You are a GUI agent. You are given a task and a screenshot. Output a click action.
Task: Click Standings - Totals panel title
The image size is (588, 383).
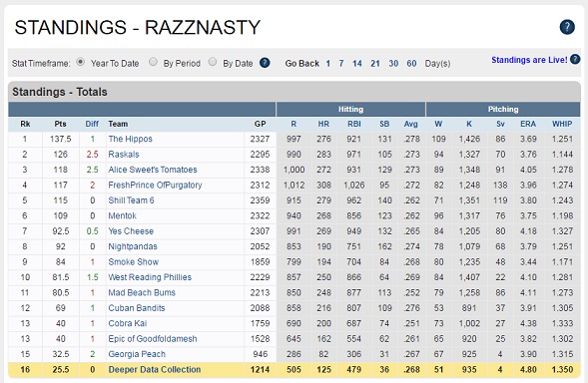pyautogui.click(x=60, y=92)
